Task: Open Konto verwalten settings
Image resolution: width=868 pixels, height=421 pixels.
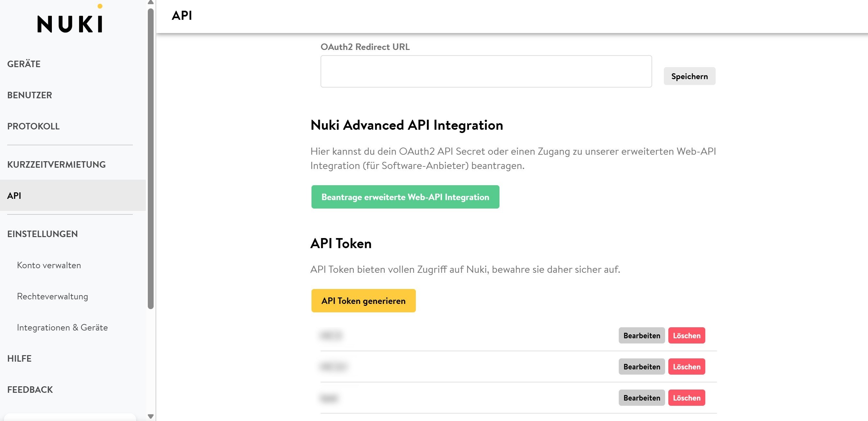Action: click(49, 265)
